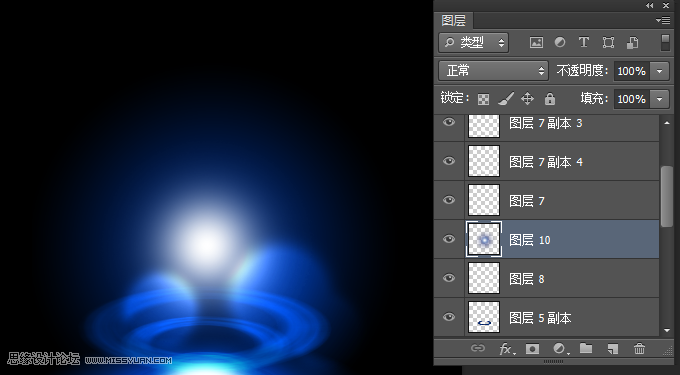Filter layers by adjustment layer type

(x=560, y=42)
